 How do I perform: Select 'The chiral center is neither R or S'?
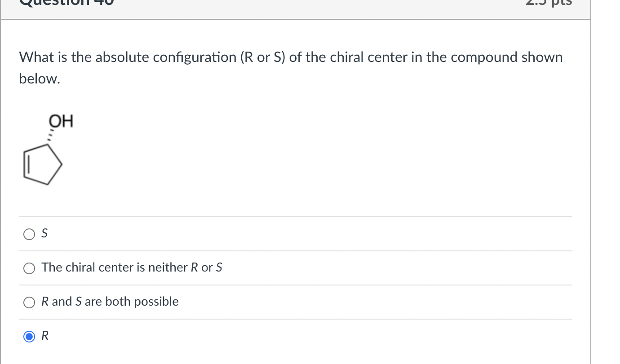coord(29,268)
